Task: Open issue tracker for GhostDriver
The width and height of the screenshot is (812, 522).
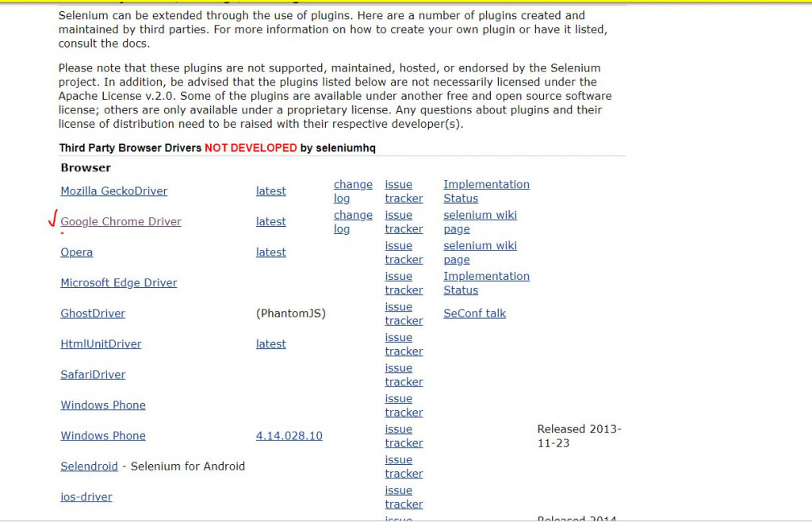Action: tap(404, 313)
